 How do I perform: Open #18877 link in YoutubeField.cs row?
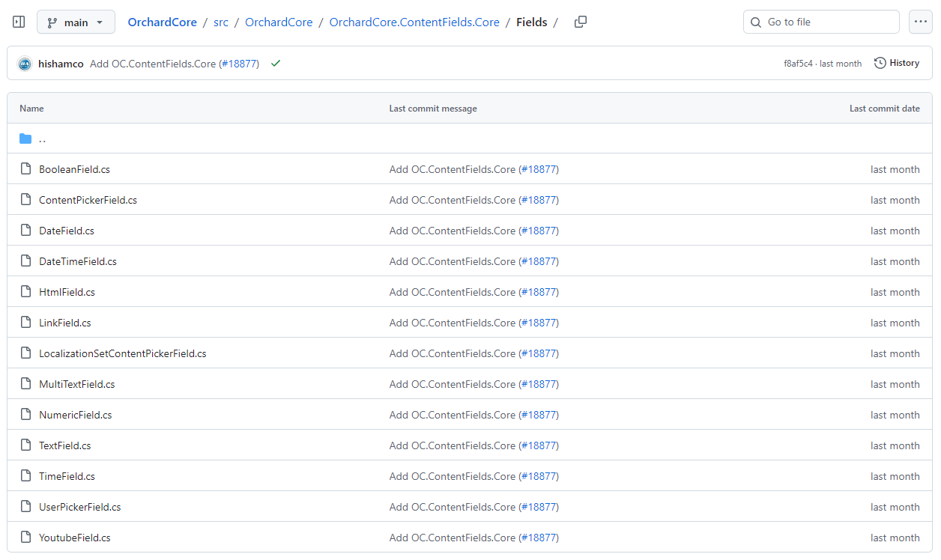[x=539, y=538]
